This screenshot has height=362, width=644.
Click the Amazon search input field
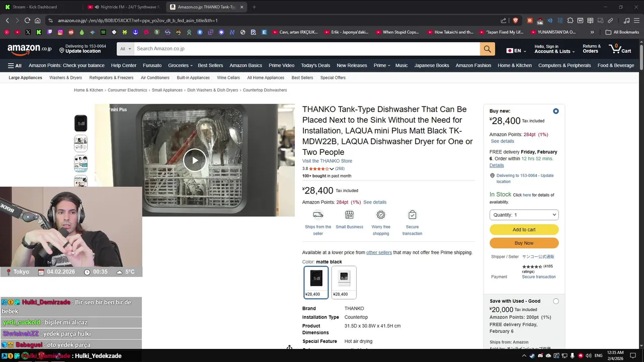(x=307, y=49)
